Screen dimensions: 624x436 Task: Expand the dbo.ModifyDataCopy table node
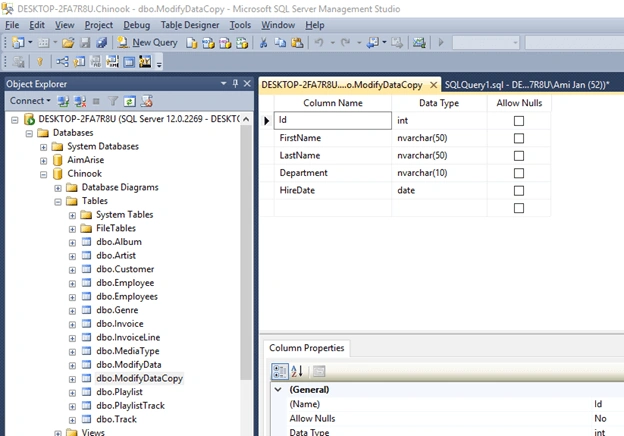coord(72,379)
